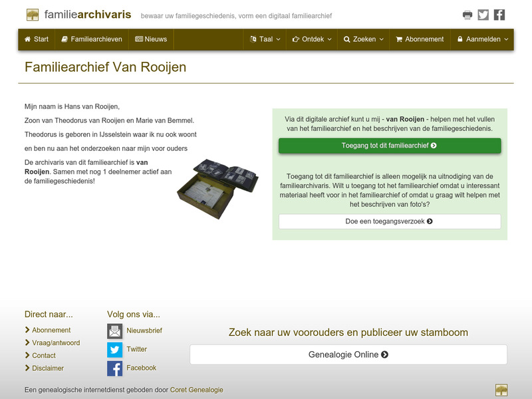The image size is (532, 399).
Task: Open the Ontdek dropdown menu
Action: [x=310, y=39]
